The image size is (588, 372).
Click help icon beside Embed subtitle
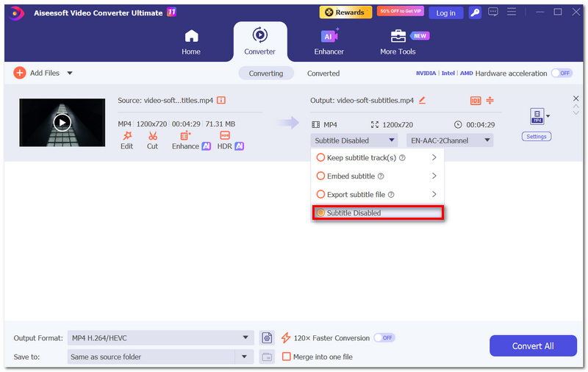click(x=381, y=176)
